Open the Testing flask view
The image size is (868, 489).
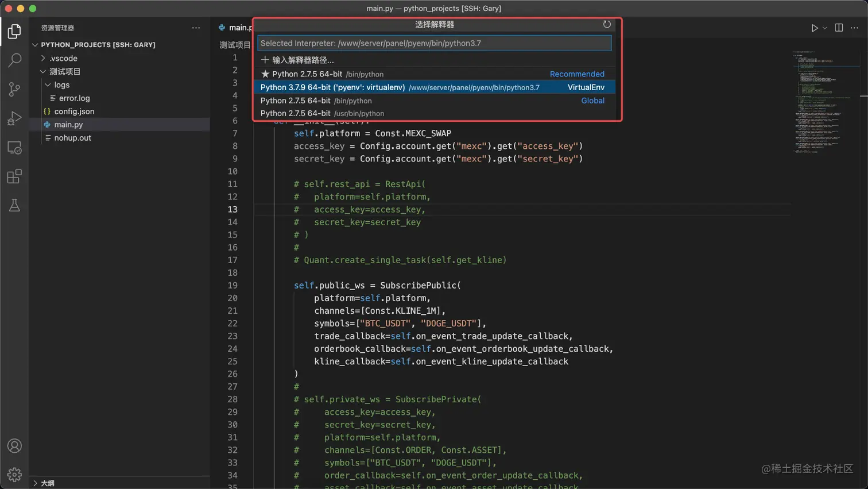click(14, 205)
